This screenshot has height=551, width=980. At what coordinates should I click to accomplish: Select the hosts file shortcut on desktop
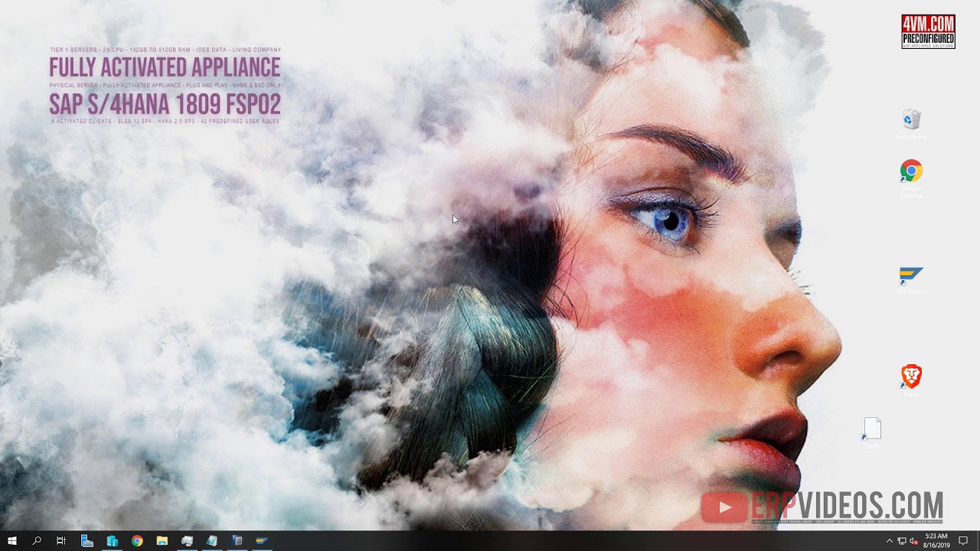pyautogui.click(x=872, y=433)
